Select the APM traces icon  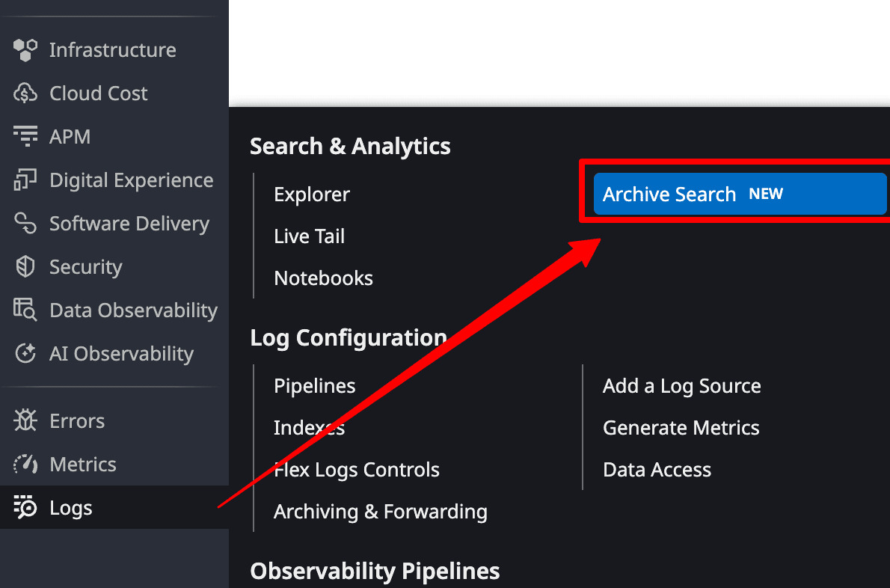click(25, 136)
